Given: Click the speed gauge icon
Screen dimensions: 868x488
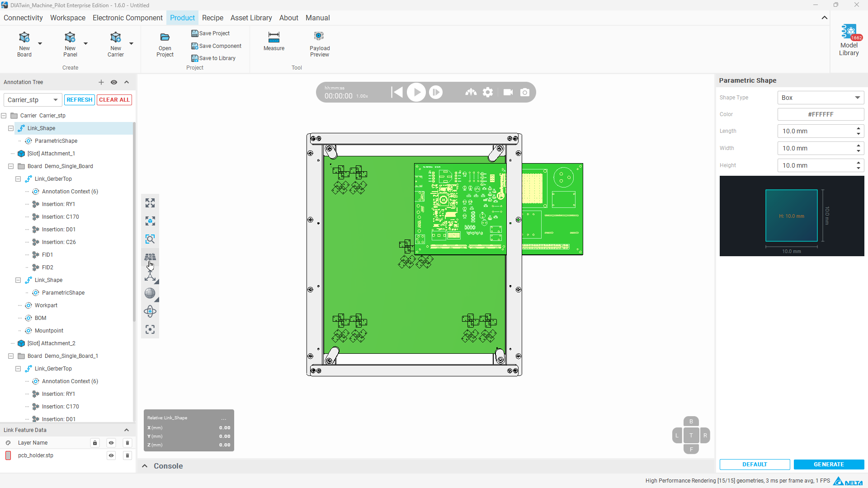Looking at the screenshot, I should click(x=471, y=92).
